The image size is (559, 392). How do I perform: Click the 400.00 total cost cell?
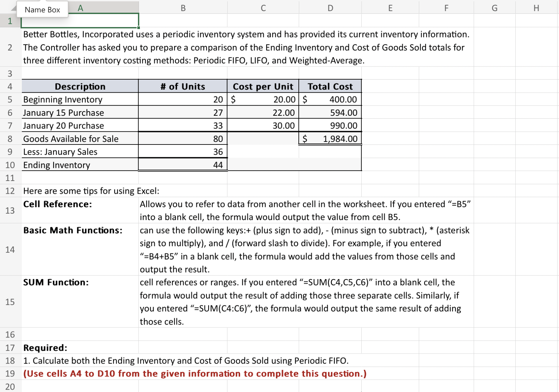(330, 99)
